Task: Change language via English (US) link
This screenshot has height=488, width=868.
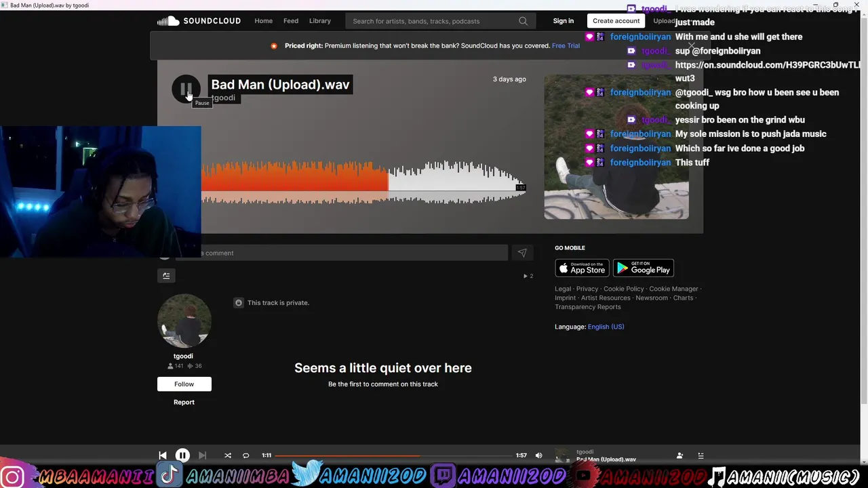Action: point(606,327)
